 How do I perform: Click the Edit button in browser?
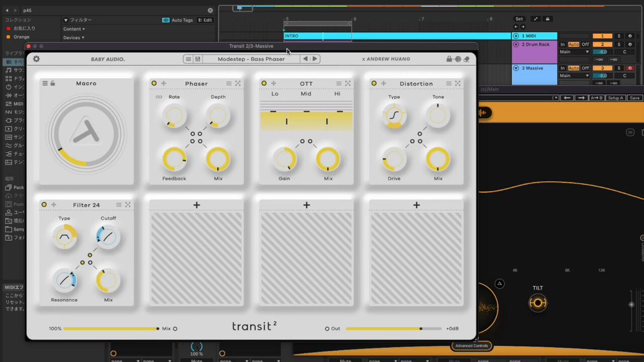(205, 20)
